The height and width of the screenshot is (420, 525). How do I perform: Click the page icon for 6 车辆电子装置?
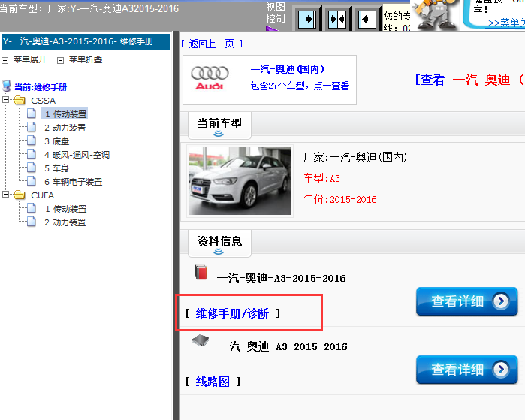click(32, 181)
